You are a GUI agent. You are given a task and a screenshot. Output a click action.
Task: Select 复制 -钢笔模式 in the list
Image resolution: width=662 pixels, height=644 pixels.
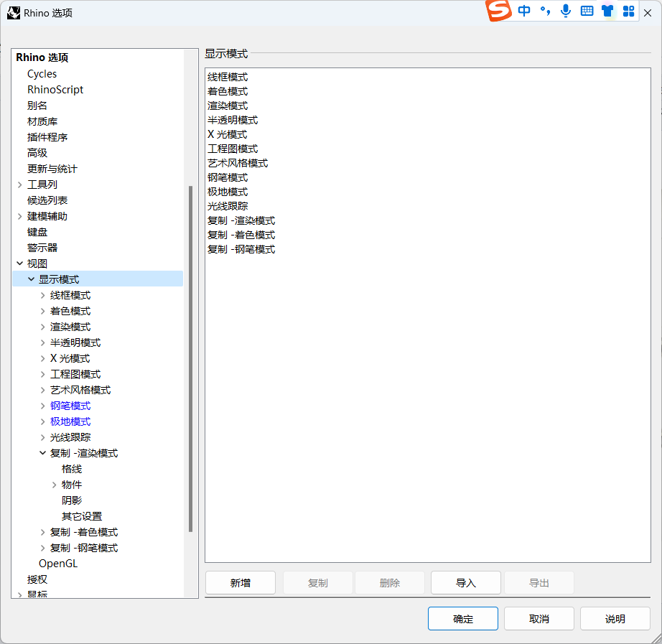[x=241, y=249]
